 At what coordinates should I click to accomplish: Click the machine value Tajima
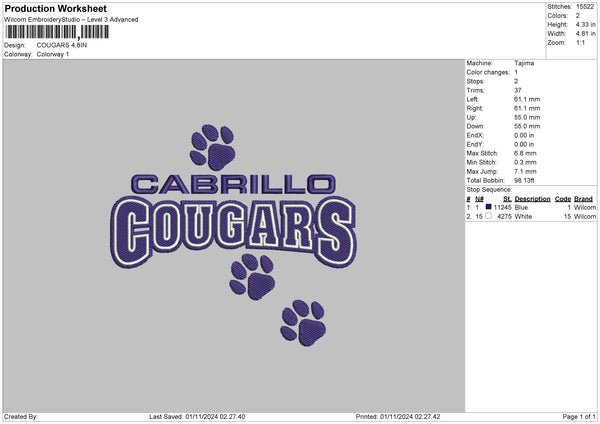pyautogui.click(x=524, y=63)
